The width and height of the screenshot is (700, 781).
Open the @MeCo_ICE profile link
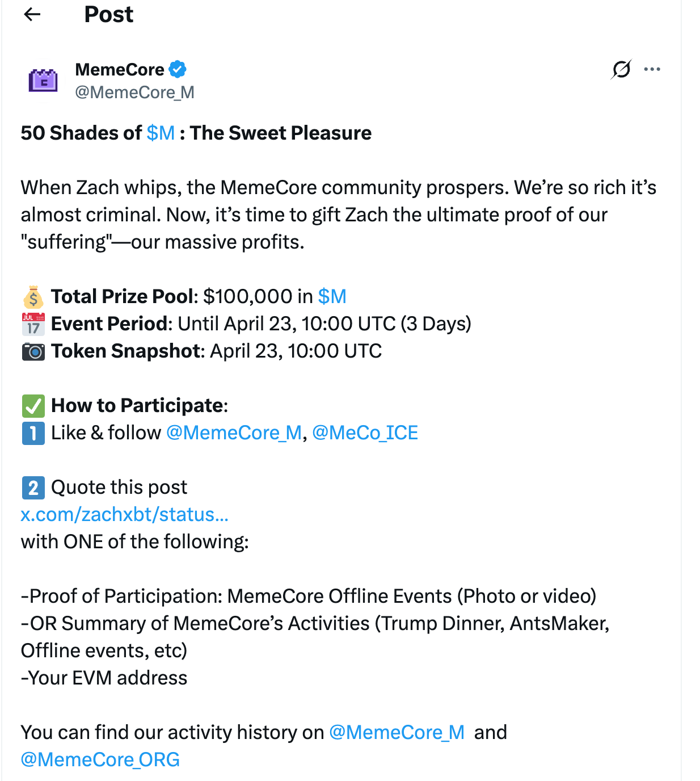pos(366,433)
